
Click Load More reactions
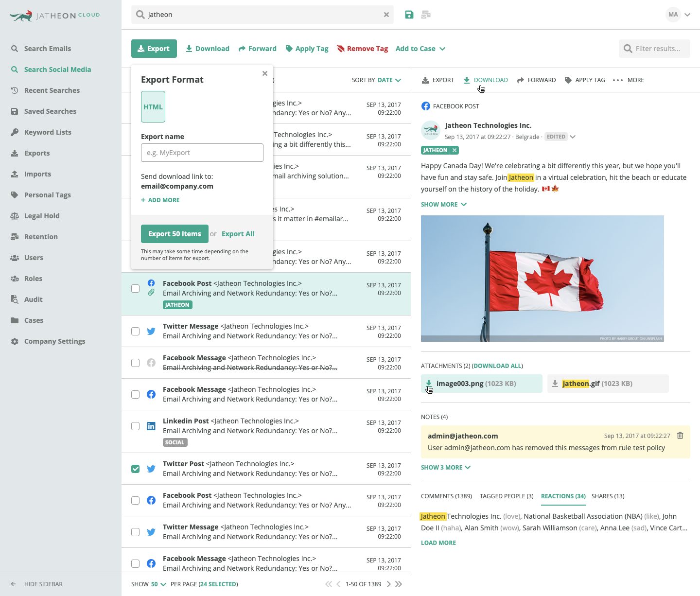click(438, 543)
